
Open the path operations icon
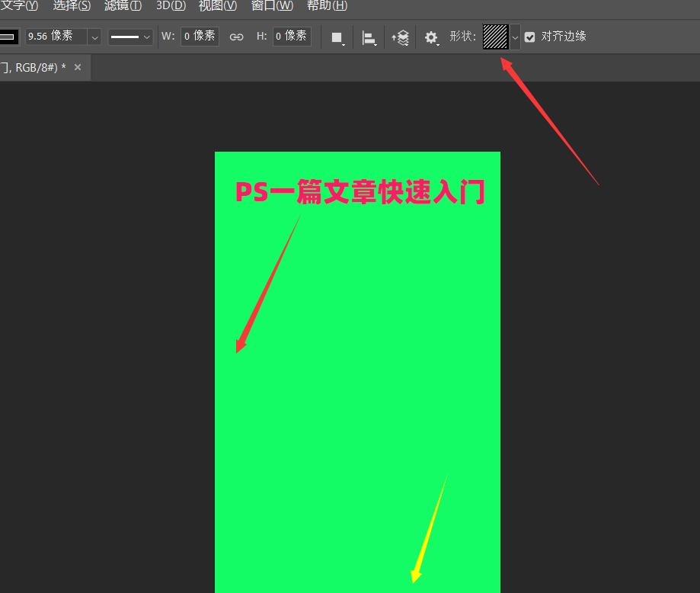338,38
